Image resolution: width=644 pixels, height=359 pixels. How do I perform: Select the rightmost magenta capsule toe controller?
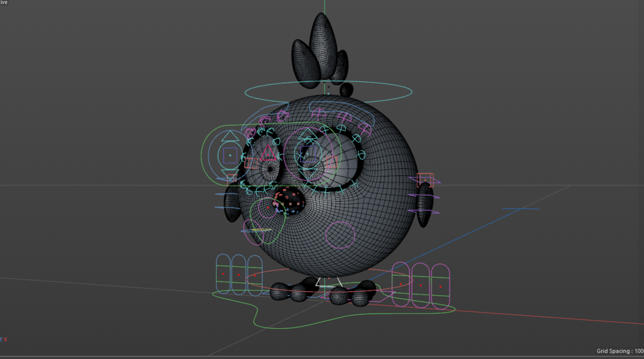tap(440, 287)
